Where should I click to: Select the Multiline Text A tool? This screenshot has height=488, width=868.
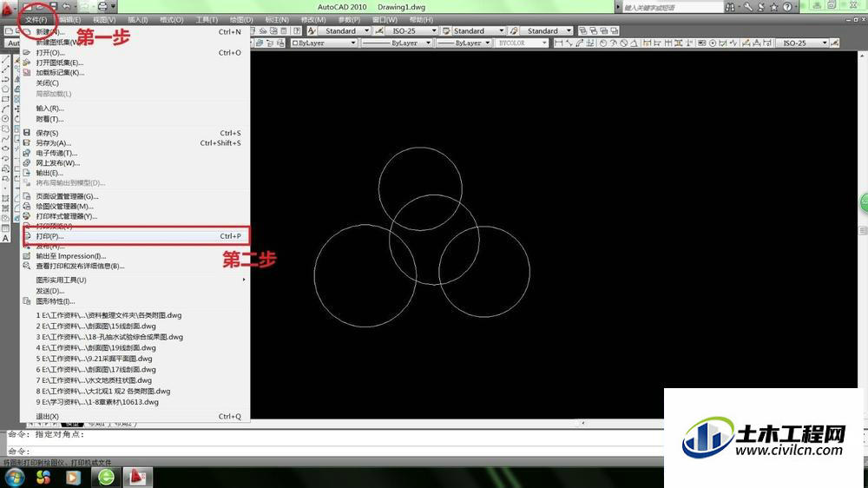5,238
